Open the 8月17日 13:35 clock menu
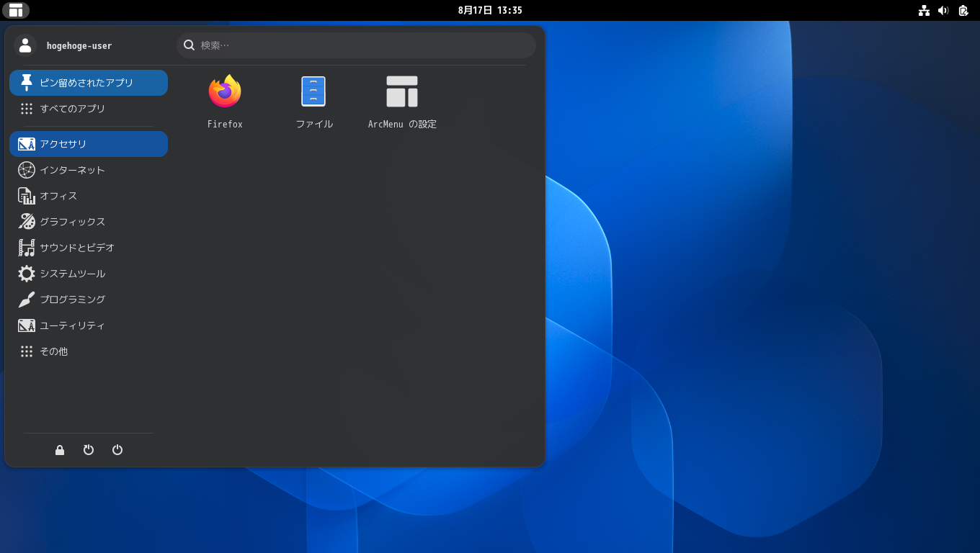Image resolution: width=980 pixels, height=553 pixels. (490, 10)
